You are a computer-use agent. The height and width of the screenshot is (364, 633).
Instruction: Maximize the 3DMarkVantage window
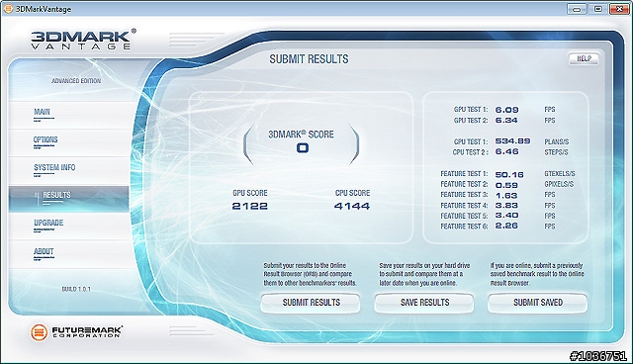click(597, 9)
